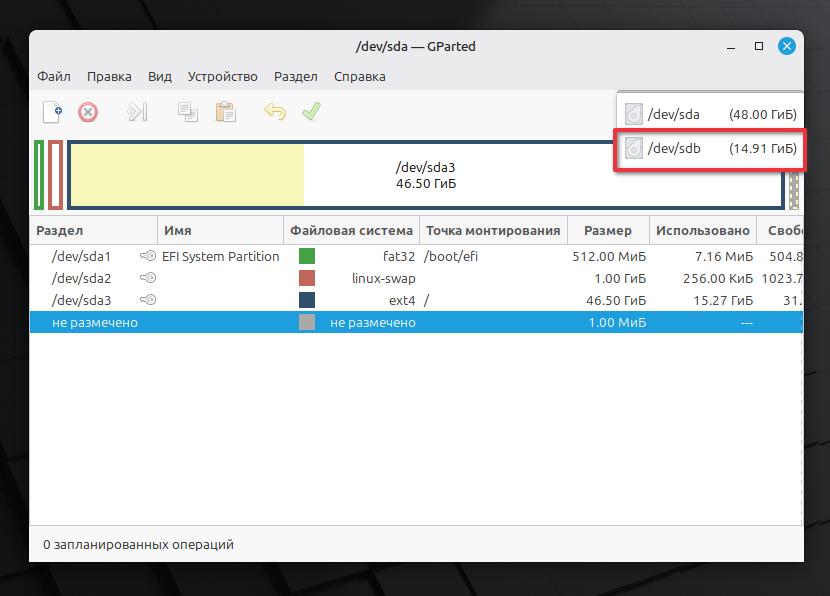Viewport: 830px width, 596px height.
Task: Click the Copy partition toolbar icon
Action: (187, 112)
